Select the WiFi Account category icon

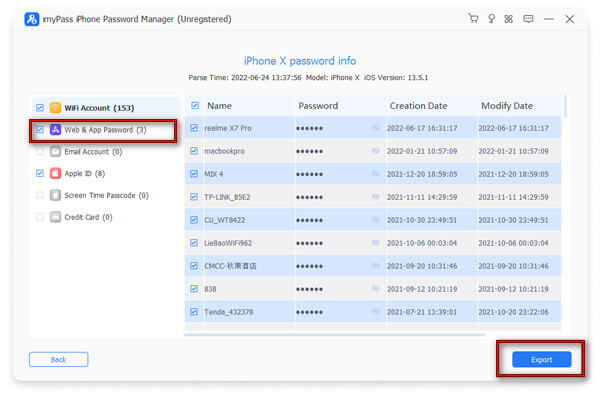coord(55,108)
